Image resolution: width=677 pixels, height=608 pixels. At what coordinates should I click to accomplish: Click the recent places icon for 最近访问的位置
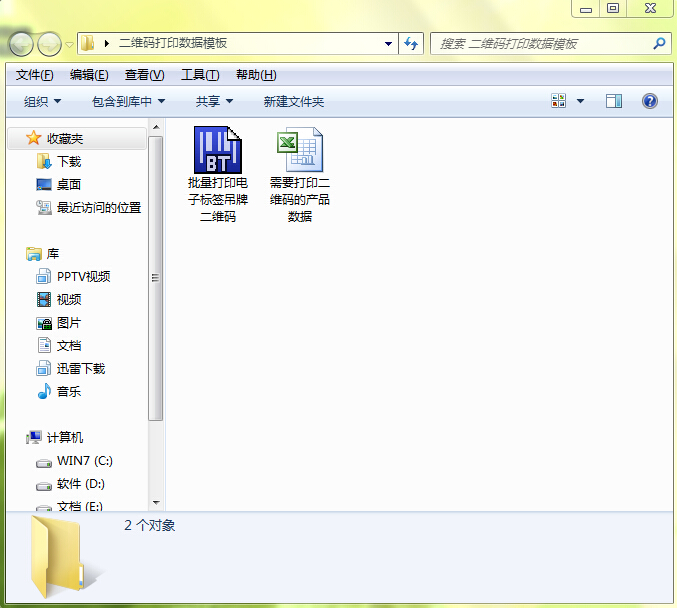[44, 208]
